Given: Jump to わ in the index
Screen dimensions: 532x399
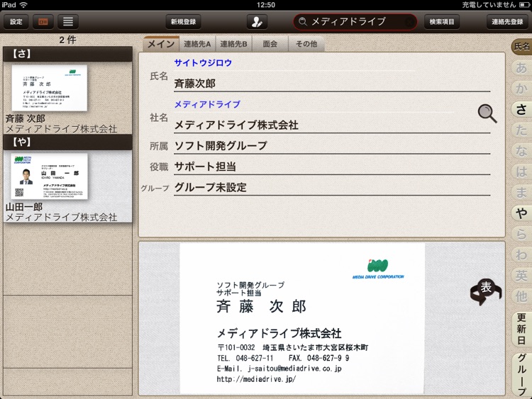Looking at the screenshot, I should (x=521, y=255).
